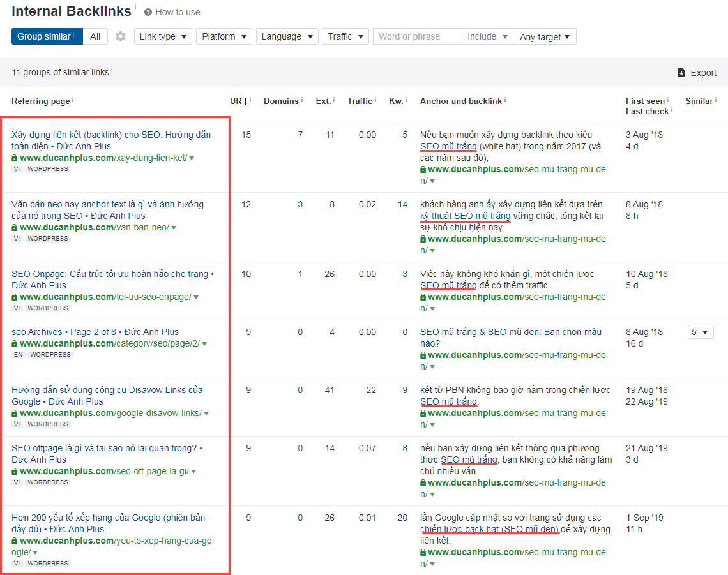The image size is (728, 575).
Task: Click the Export download icon
Action: (x=681, y=73)
